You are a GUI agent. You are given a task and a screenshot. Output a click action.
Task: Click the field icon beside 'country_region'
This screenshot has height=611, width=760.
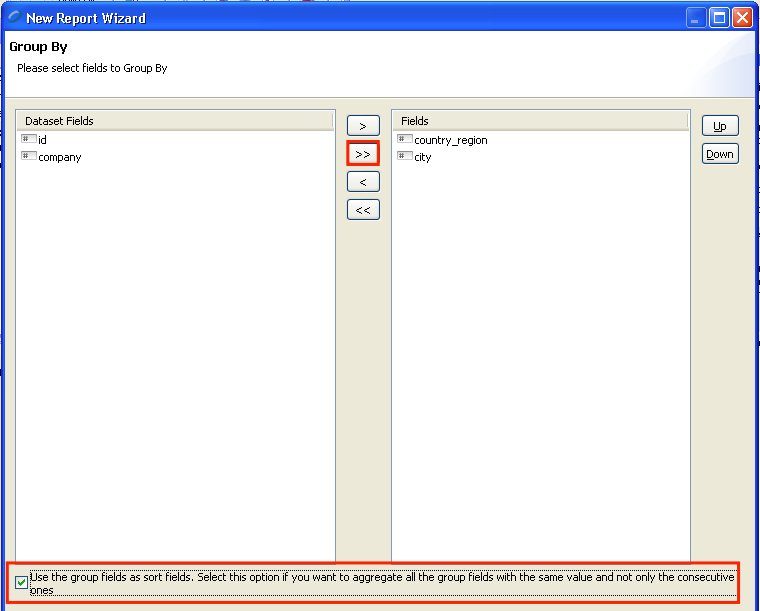coord(405,139)
